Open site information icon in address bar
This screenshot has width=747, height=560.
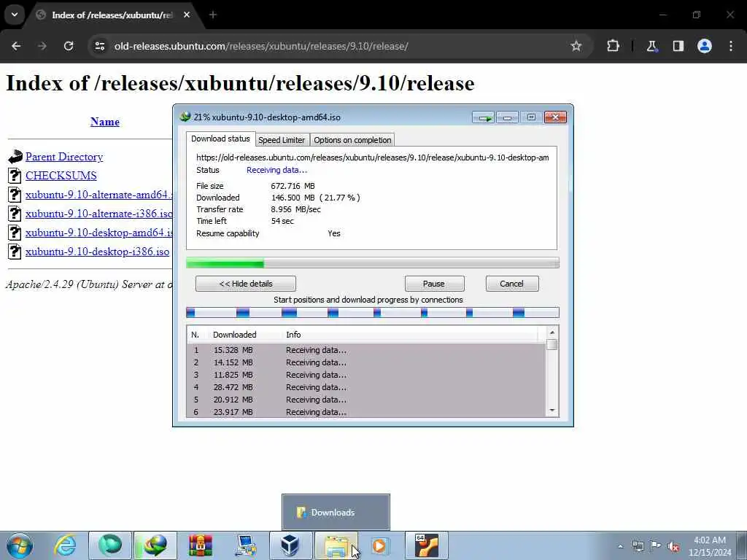pyautogui.click(x=99, y=46)
